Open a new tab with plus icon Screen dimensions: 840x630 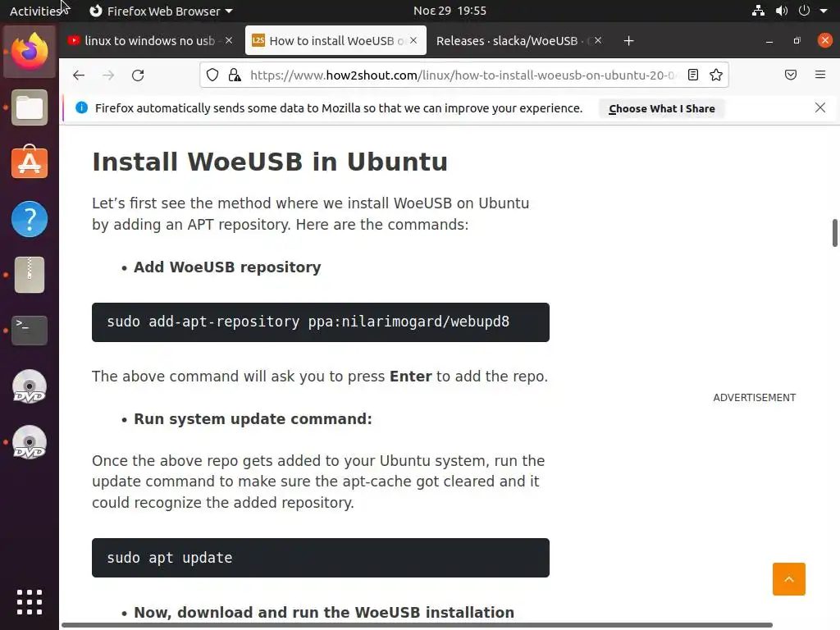tap(629, 41)
